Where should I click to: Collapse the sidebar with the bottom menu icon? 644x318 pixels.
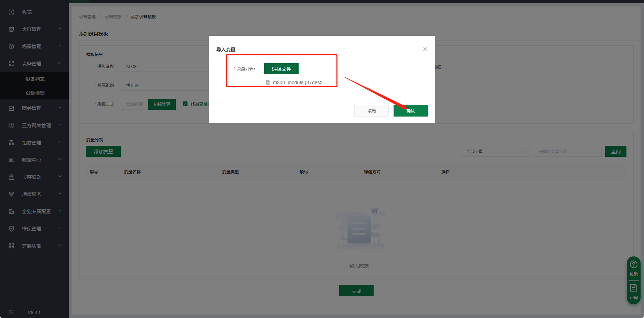tap(11, 312)
